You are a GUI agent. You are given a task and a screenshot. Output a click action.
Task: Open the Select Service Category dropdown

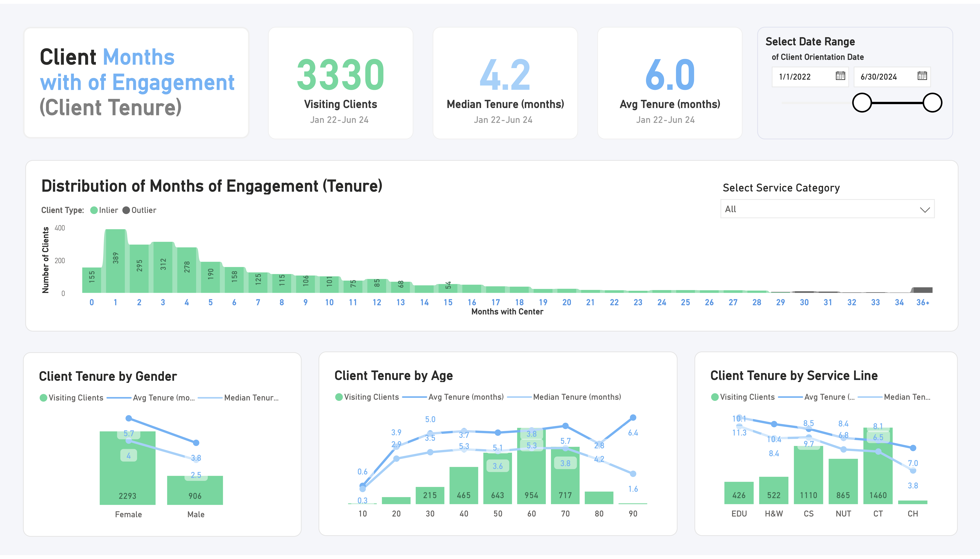coord(827,209)
